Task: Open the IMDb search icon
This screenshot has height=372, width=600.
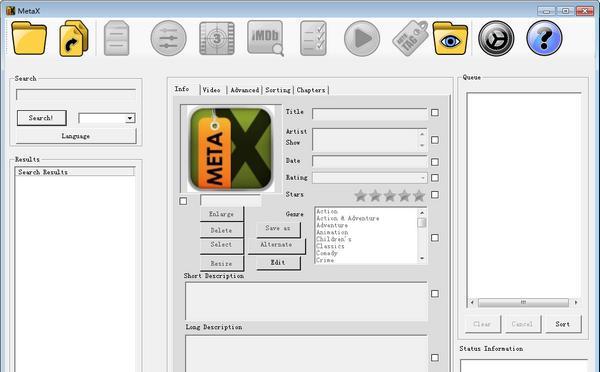Action: pyautogui.click(x=266, y=38)
